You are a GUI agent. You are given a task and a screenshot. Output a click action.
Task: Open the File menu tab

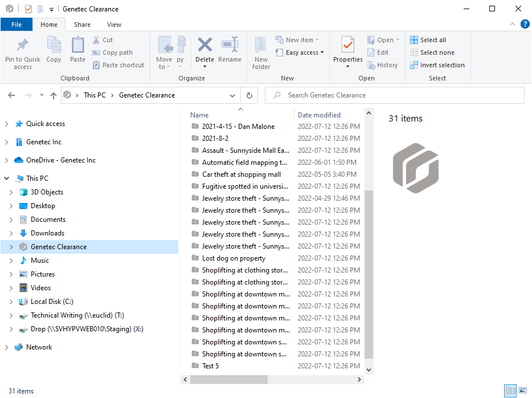(17, 25)
